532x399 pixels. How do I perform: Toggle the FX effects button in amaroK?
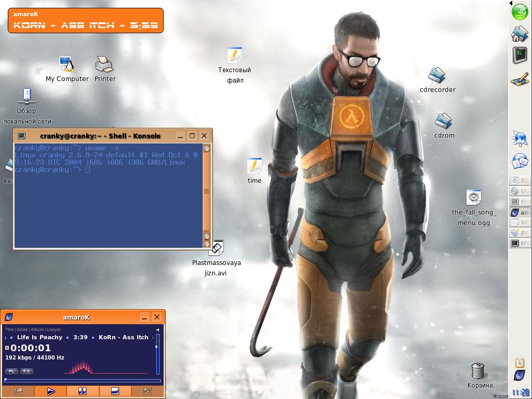[26, 371]
